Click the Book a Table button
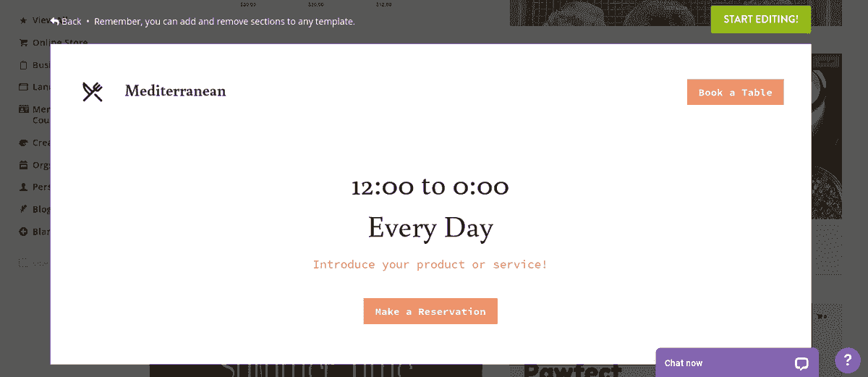The width and height of the screenshot is (868, 377). tap(735, 92)
